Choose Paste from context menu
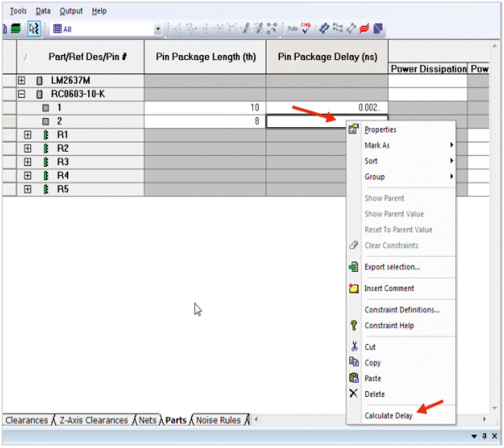This screenshot has width=504, height=448. [401, 379]
